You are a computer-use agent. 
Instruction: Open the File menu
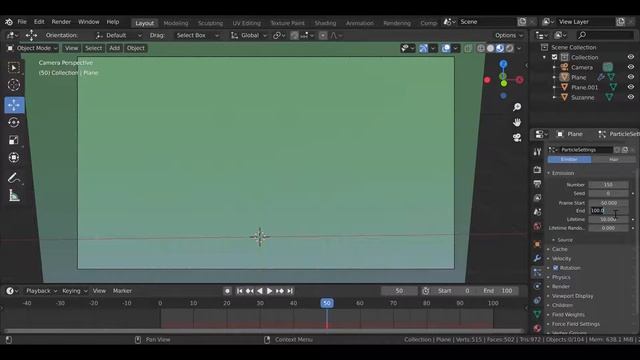(x=22, y=22)
